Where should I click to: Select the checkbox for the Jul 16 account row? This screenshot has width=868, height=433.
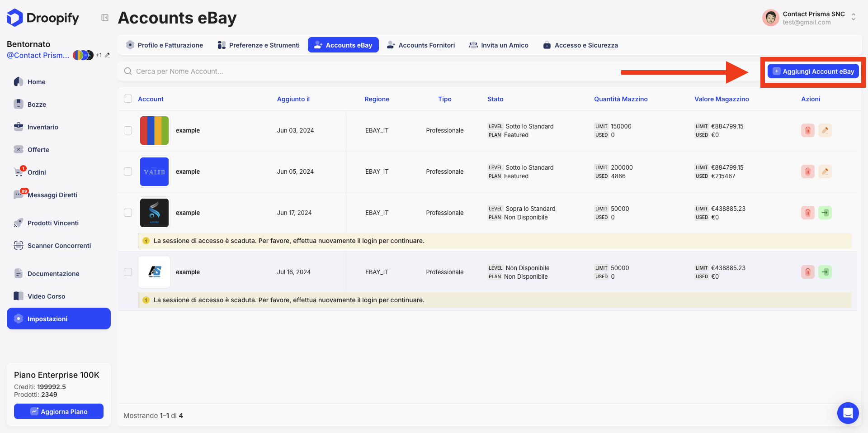pos(128,272)
